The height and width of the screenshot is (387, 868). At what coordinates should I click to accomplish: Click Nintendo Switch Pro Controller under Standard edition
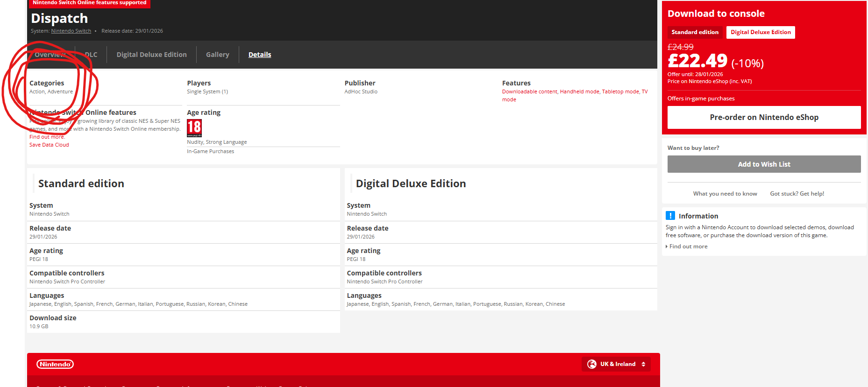[x=67, y=281]
